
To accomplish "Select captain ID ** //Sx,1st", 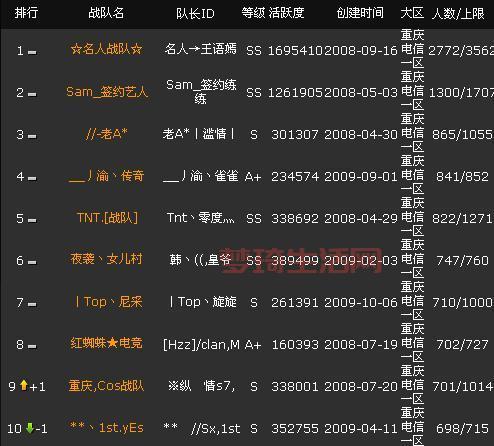I will coord(202,428).
